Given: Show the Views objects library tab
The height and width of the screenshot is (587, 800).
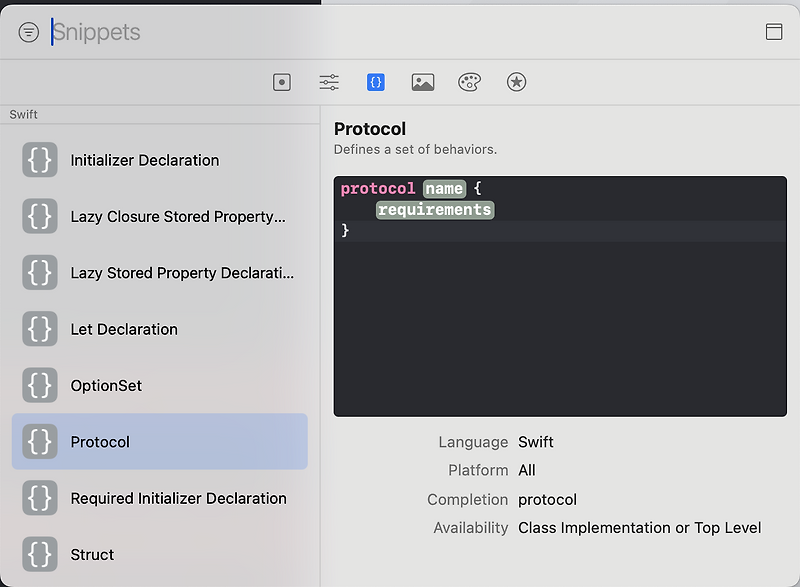Looking at the screenshot, I should [282, 83].
